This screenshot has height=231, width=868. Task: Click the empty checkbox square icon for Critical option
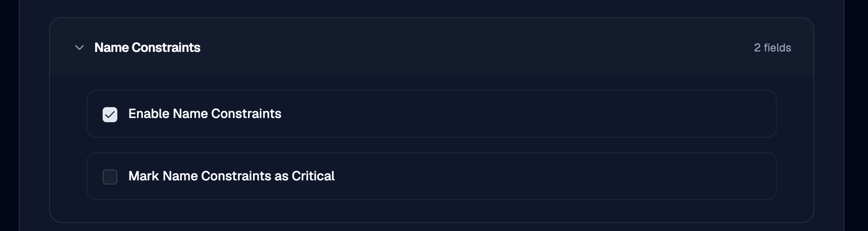point(110,177)
